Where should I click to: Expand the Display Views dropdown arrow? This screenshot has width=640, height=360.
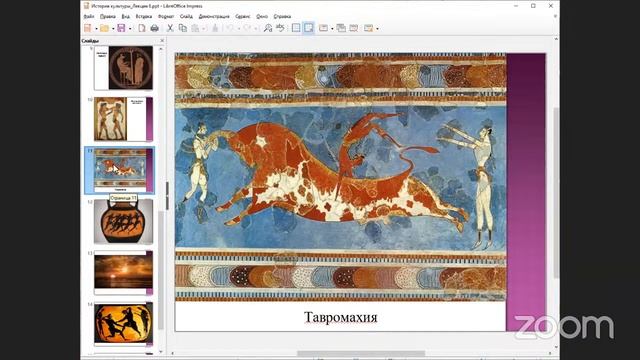coord(332,29)
